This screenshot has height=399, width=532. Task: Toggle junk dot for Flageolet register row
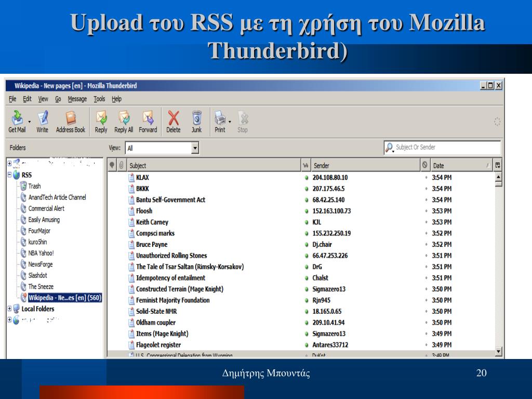coord(426,345)
